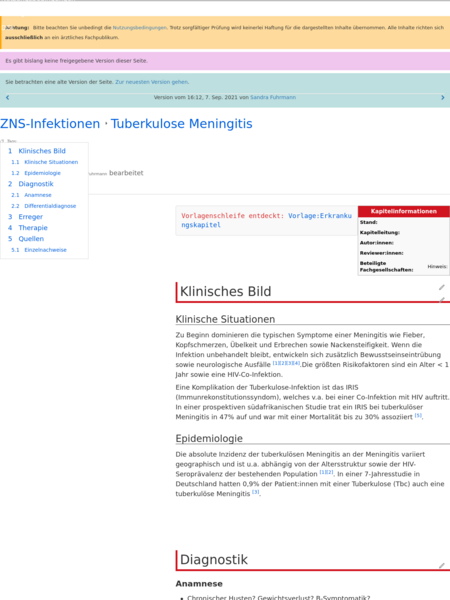This screenshot has height=600, width=450.
Task: Click the edit pencil beside the Diagnostik heading
Action: 442,566
